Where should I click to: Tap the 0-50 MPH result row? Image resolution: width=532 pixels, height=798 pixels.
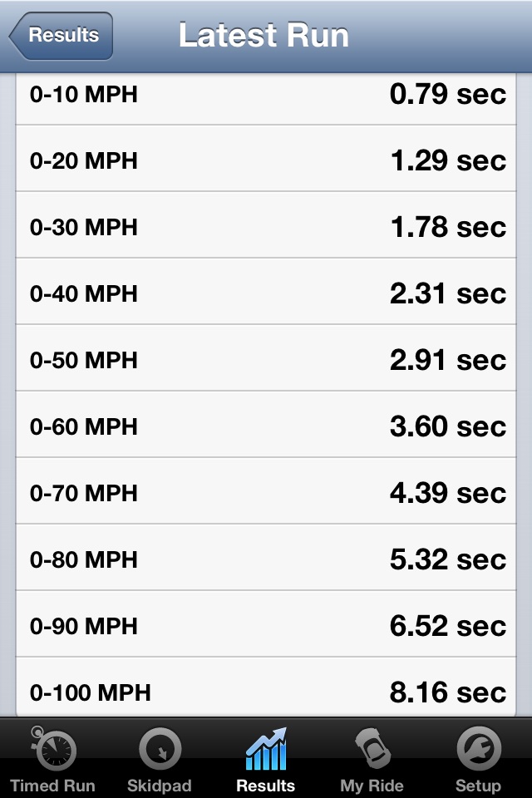pyautogui.click(x=266, y=357)
